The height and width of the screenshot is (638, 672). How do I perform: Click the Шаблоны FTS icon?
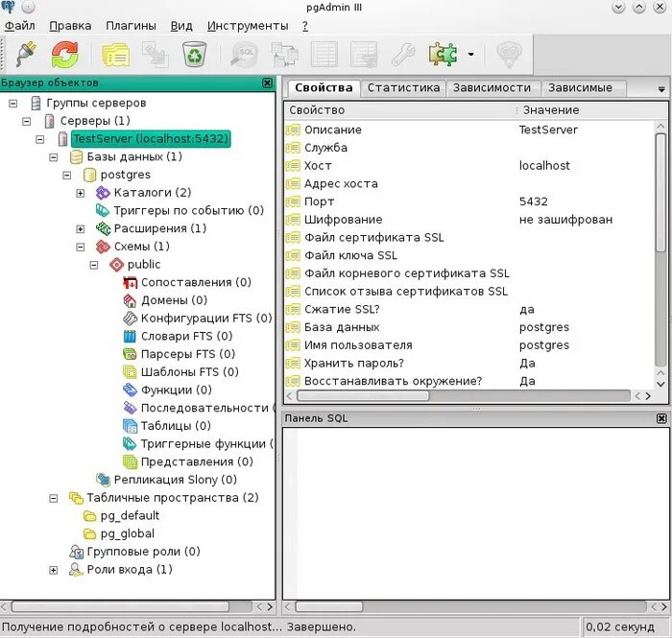click(x=130, y=372)
